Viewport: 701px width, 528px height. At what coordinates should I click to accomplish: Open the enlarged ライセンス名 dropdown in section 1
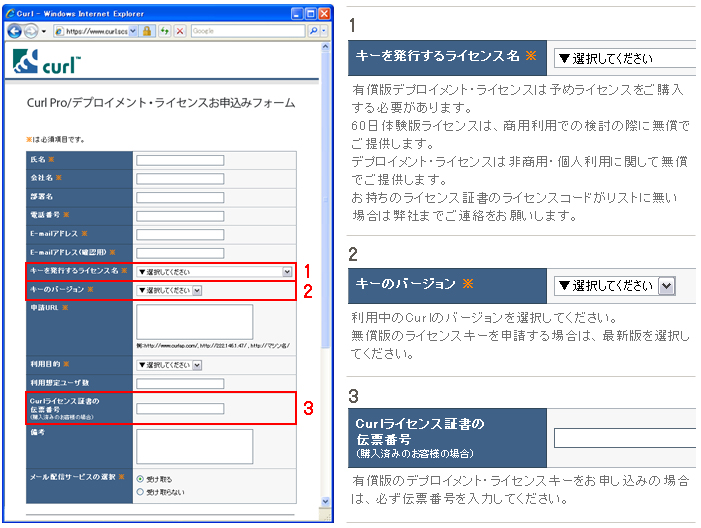(x=625, y=58)
